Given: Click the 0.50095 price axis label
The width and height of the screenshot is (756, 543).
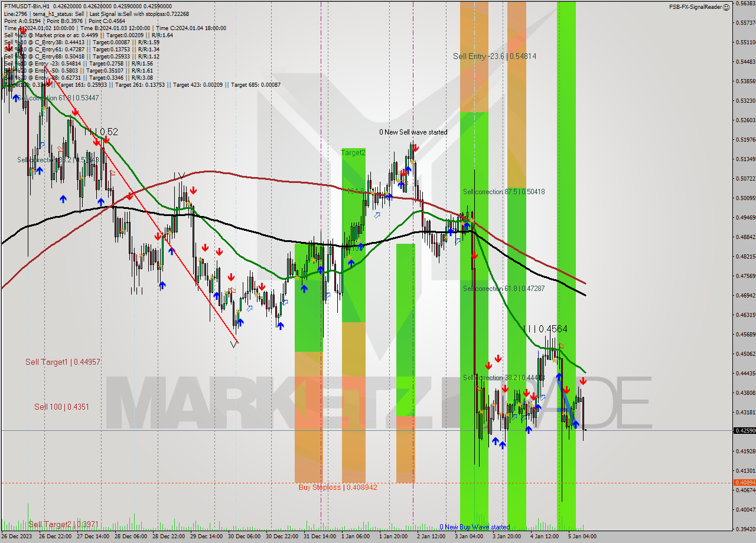Looking at the screenshot, I should (x=745, y=198).
